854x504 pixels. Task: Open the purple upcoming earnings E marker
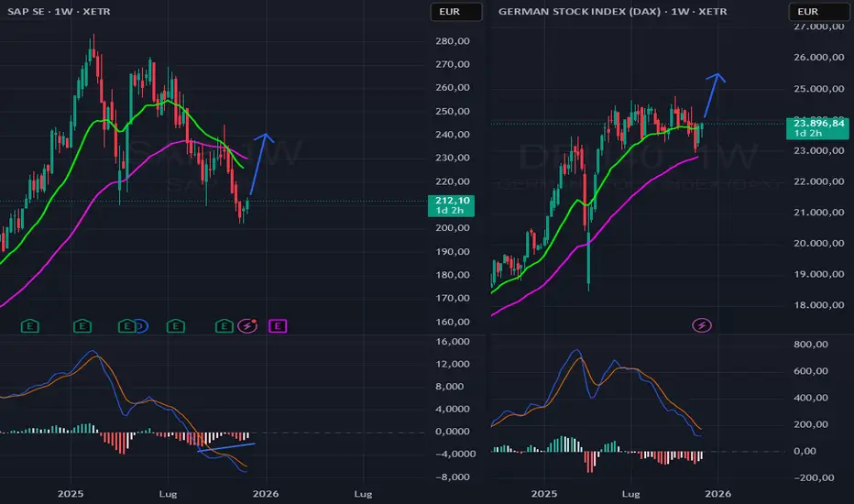[278, 326]
